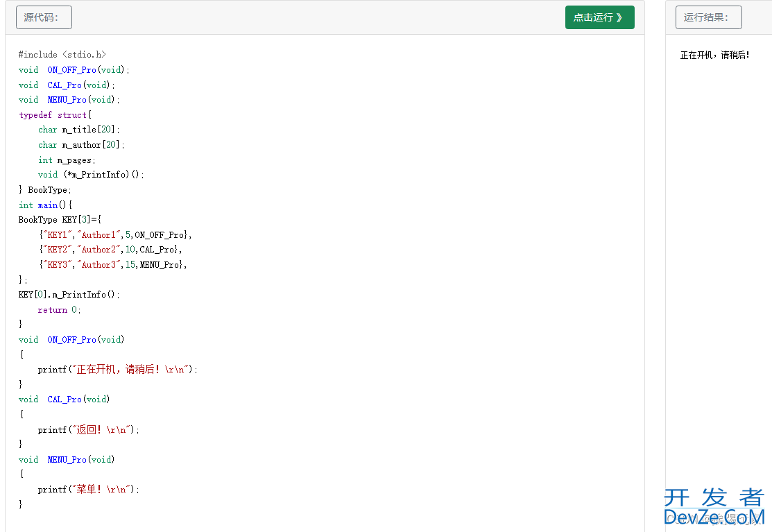
Task: Click the "KEY1" initializer row
Action: click(x=115, y=235)
